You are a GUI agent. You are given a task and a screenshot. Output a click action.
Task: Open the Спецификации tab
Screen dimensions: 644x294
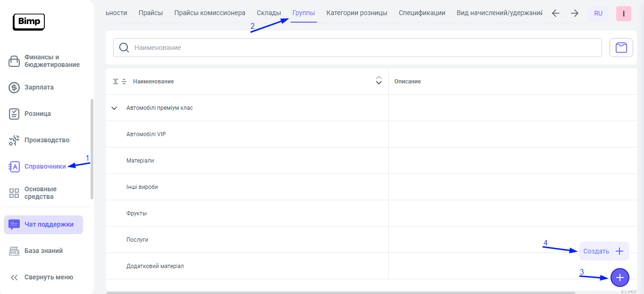tap(422, 13)
